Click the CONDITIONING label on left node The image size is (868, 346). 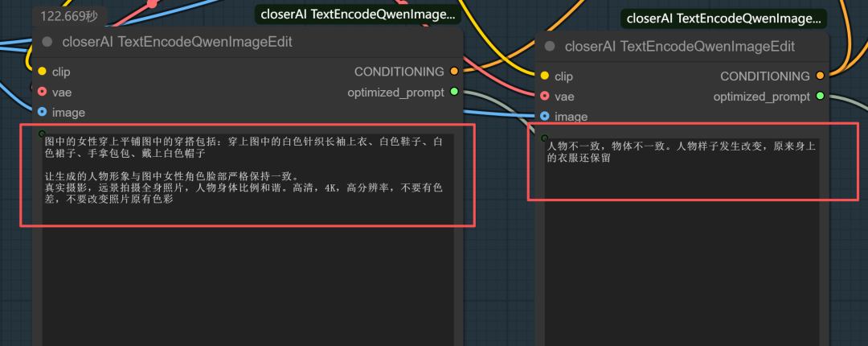[x=399, y=72]
